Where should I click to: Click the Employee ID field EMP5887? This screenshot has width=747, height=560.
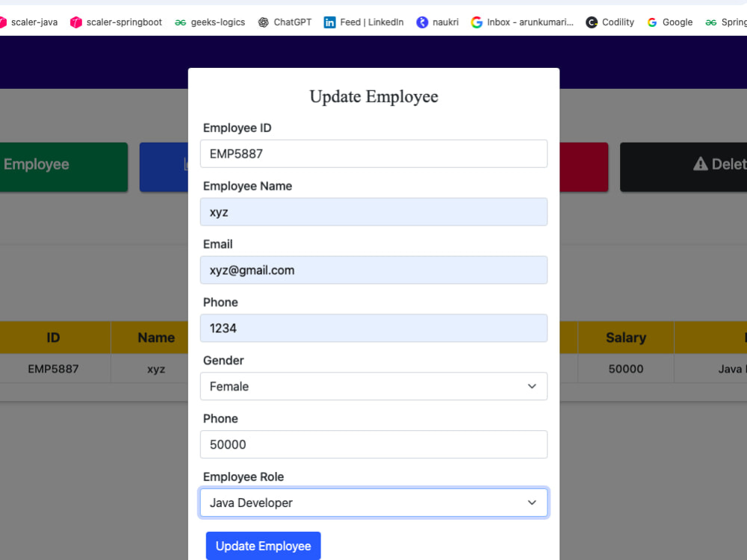point(373,154)
